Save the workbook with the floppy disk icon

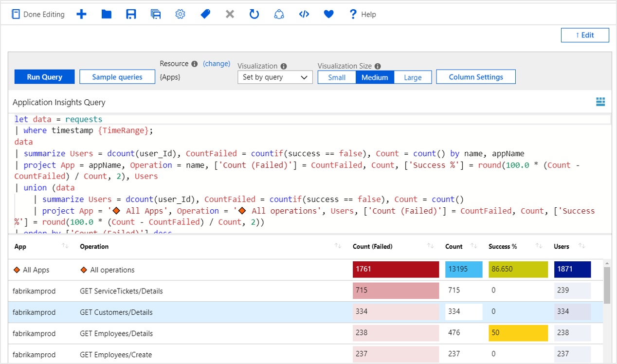pos(131,14)
